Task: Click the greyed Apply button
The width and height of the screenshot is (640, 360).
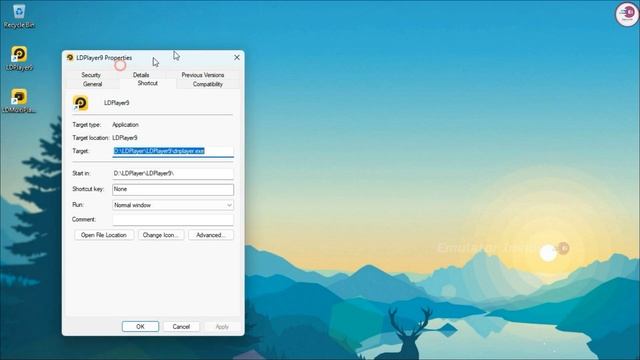Action: [x=222, y=327]
